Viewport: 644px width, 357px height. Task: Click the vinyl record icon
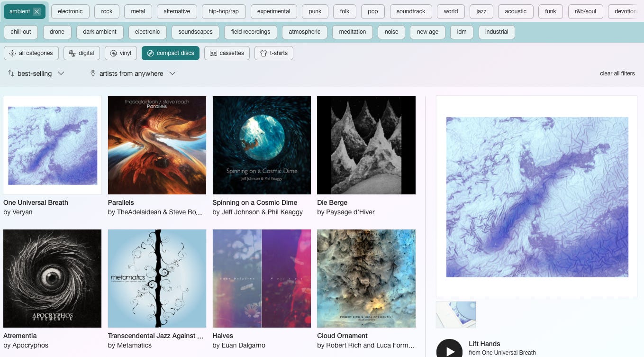(114, 53)
